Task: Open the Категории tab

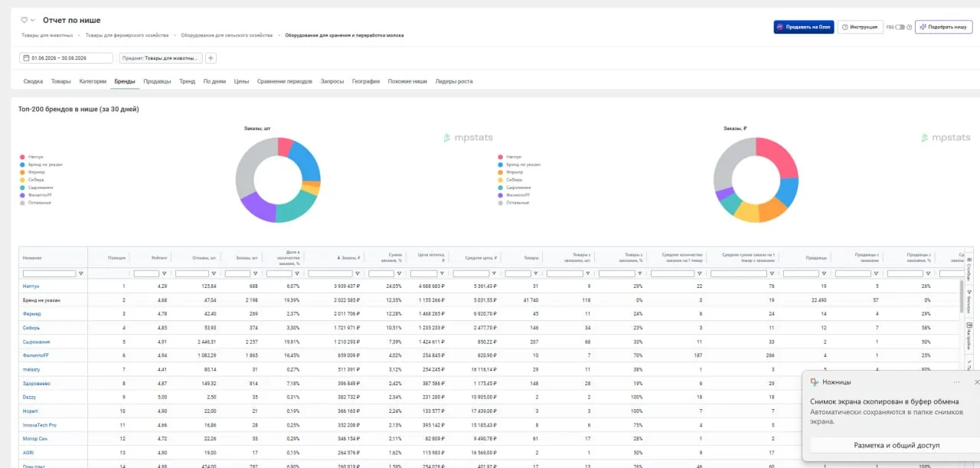Action: tap(93, 81)
